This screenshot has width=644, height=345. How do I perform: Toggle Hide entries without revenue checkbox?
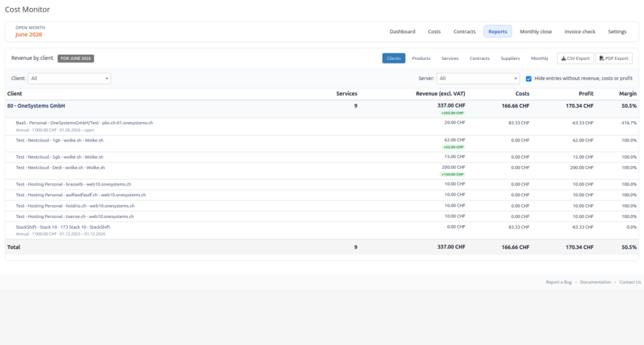coord(528,79)
